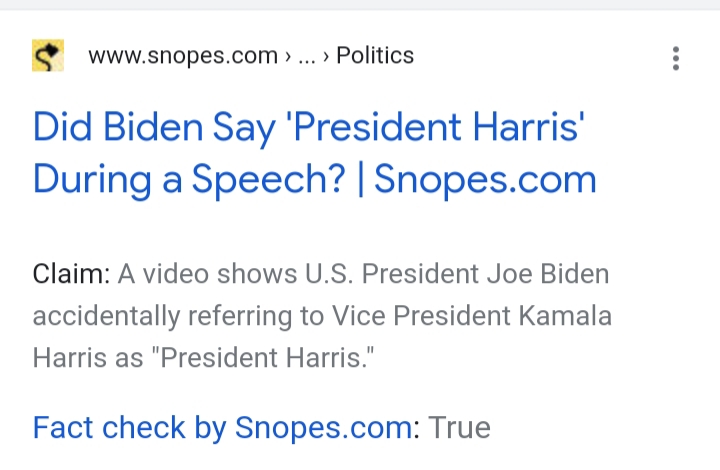Click the www.snopes.com site address
720x470 pixels.
(183, 56)
